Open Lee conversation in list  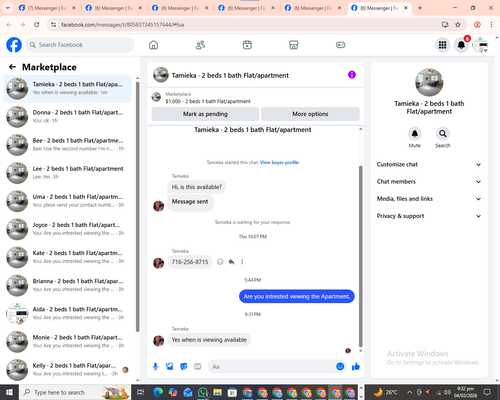click(67, 173)
